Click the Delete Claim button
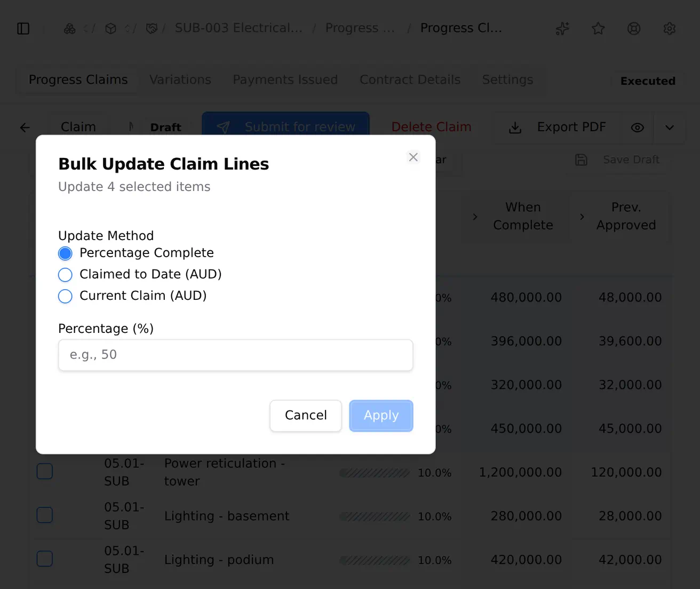The width and height of the screenshot is (700, 589). point(431,127)
